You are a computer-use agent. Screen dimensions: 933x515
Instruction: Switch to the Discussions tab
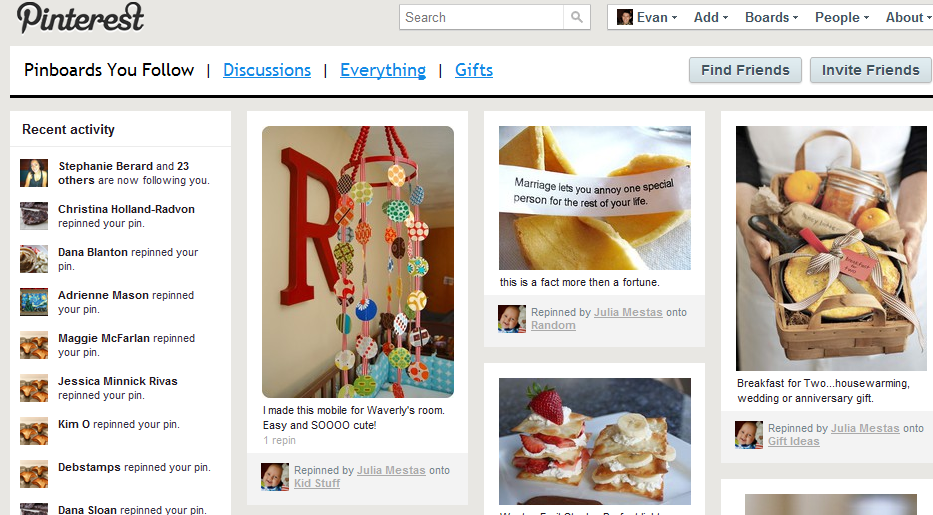click(x=267, y=70)
